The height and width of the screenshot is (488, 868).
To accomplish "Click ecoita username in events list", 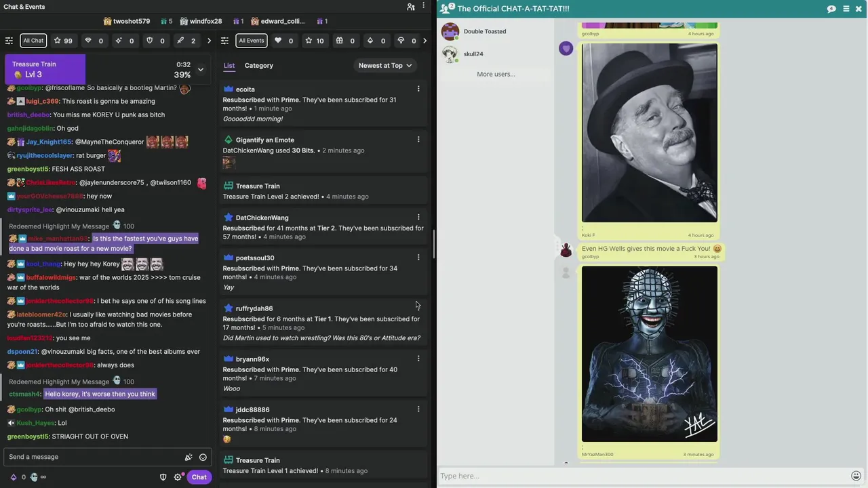I will [245, 89].
